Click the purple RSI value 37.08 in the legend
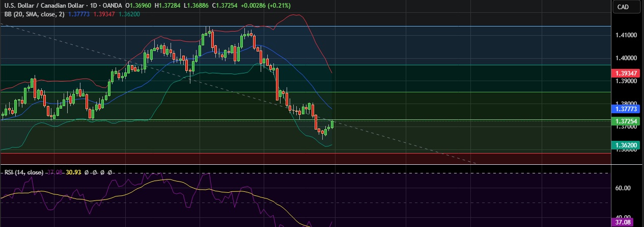Image resolution: width=644 pixels, height=227 pixels. pos(55,172)
